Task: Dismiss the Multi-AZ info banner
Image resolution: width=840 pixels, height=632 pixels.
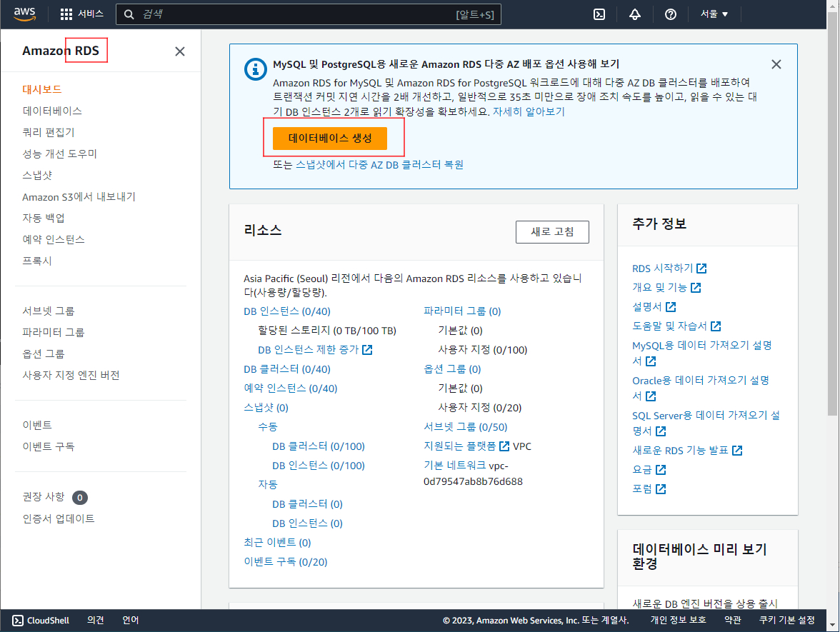Action: point(776,64)
